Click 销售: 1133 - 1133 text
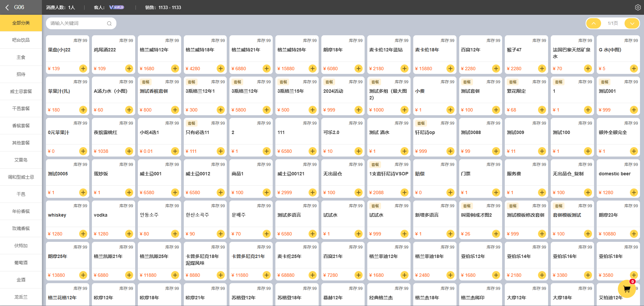644x306 pixels. (x=163, y=7)
